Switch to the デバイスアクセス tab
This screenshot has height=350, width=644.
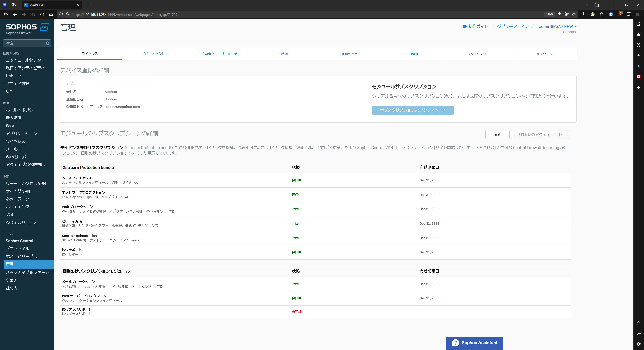pos(154,54)
